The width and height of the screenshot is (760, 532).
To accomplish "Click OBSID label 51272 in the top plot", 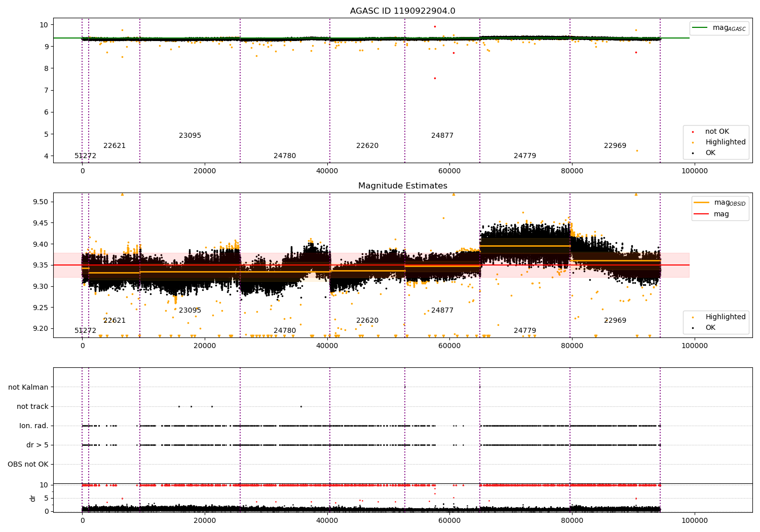I will [85, 156].
